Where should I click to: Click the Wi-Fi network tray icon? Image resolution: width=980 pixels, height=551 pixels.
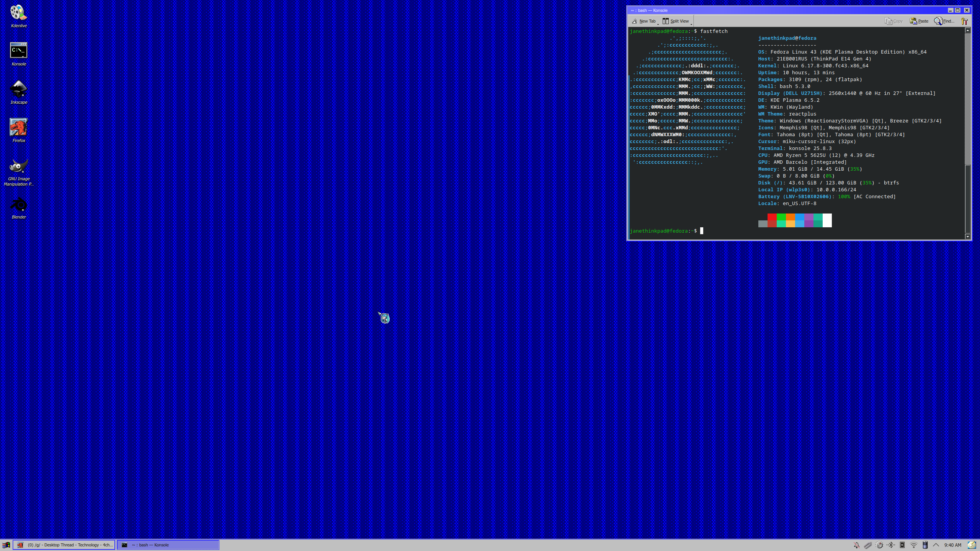click(914, 545)
